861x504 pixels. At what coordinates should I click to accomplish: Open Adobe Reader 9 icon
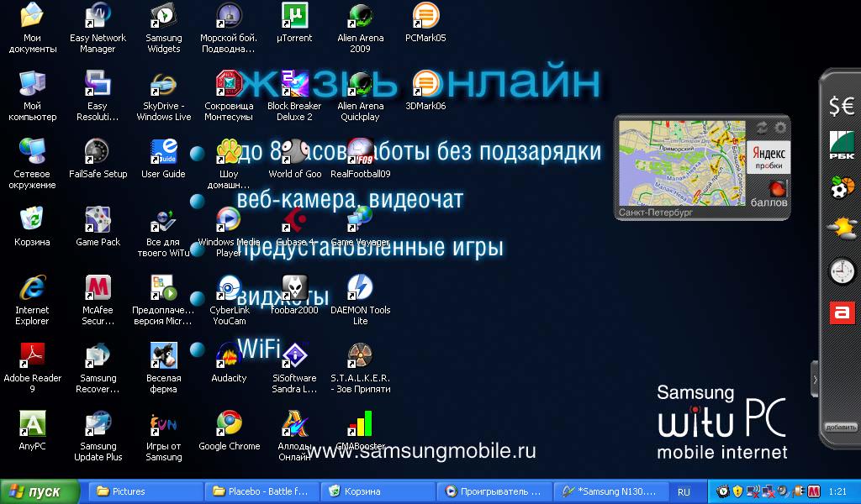click(32, 355)
